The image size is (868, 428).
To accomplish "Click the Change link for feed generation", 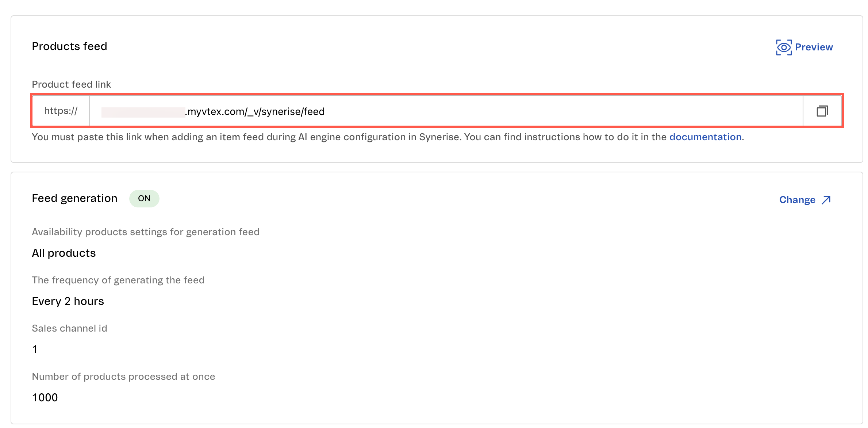I will pos(798,199).
